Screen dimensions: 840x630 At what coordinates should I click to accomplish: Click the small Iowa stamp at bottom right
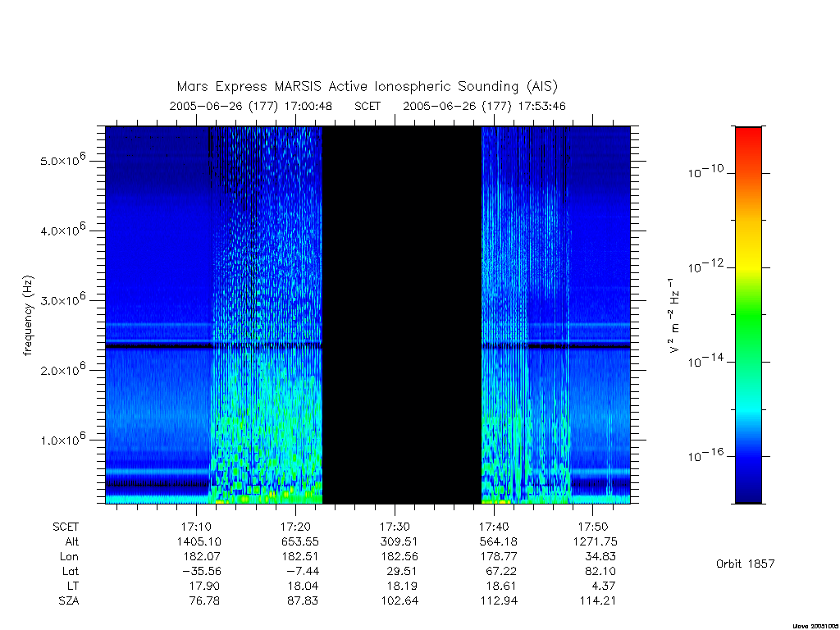click(815, 626)
